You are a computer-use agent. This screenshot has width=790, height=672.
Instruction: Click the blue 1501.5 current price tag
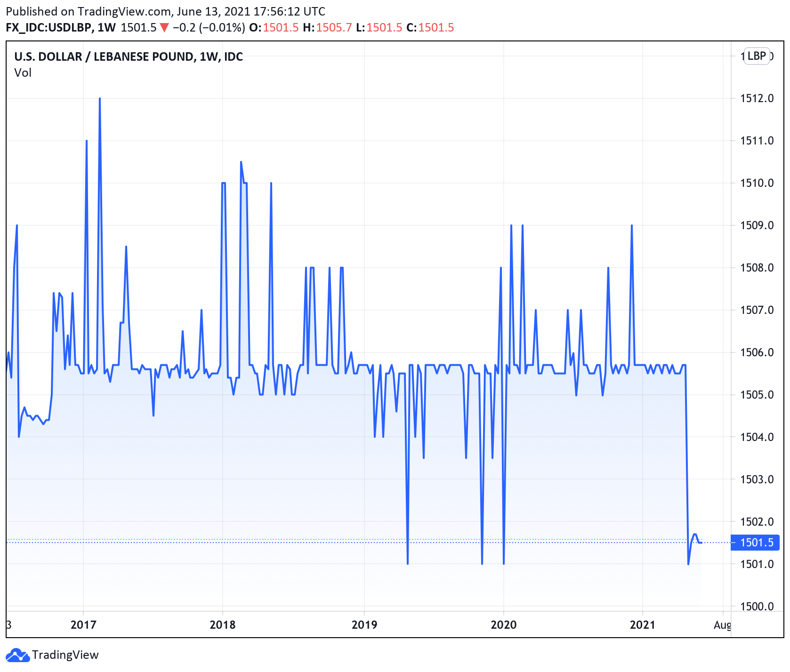point(756,543)
